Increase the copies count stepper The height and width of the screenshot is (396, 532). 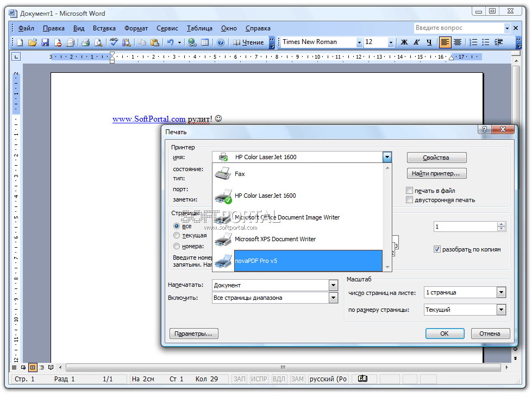pyautogui.click(x=501, y=224)
